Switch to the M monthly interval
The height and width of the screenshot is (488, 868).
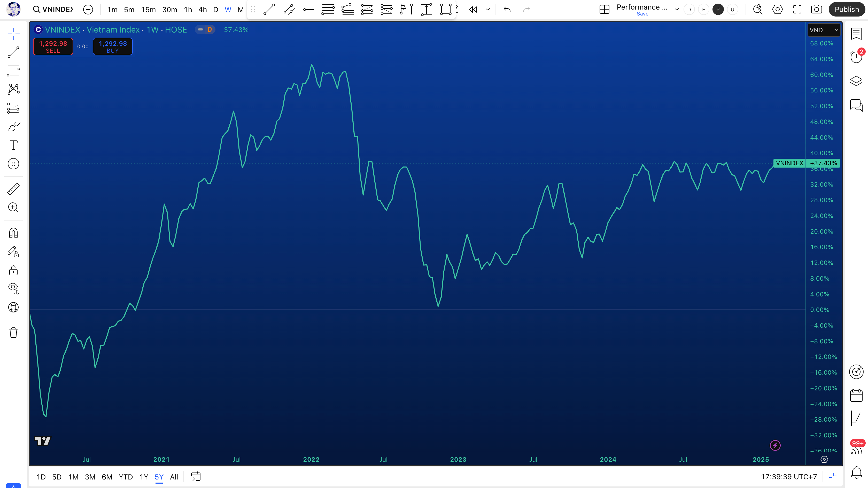(x=241, y=10)
